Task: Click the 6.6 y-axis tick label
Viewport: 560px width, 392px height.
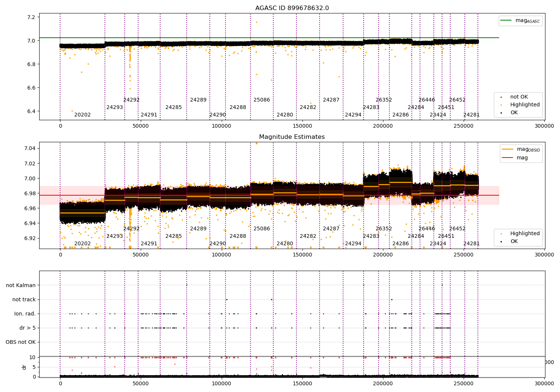Action: pos(31,88)
